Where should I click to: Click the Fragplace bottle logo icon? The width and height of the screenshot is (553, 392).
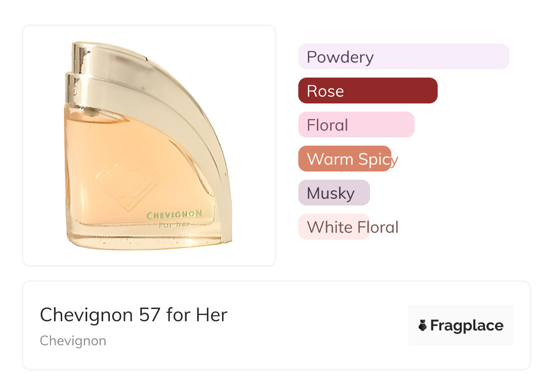423,325
